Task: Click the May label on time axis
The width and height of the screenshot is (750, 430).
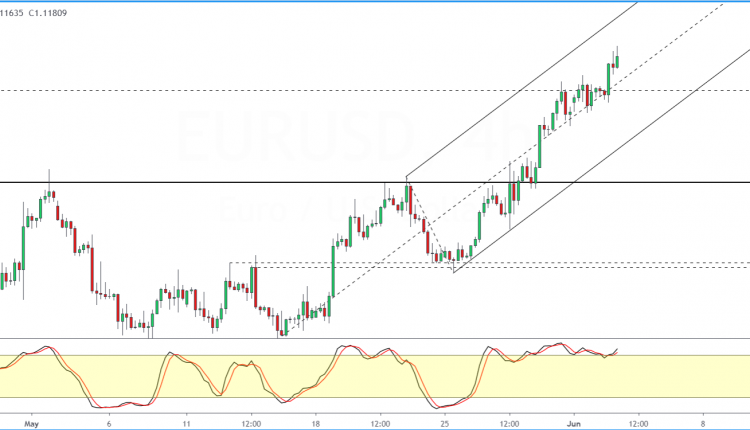Action: pos(31,424)
